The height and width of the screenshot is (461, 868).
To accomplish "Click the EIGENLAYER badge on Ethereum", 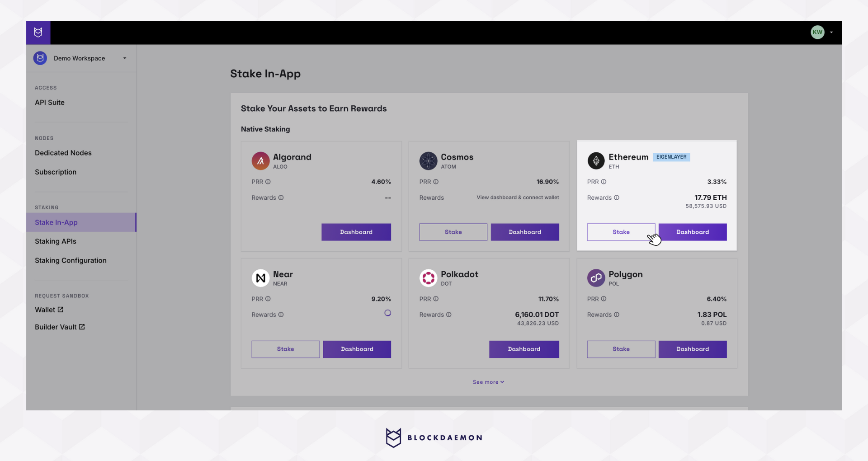I will (671, 157).
